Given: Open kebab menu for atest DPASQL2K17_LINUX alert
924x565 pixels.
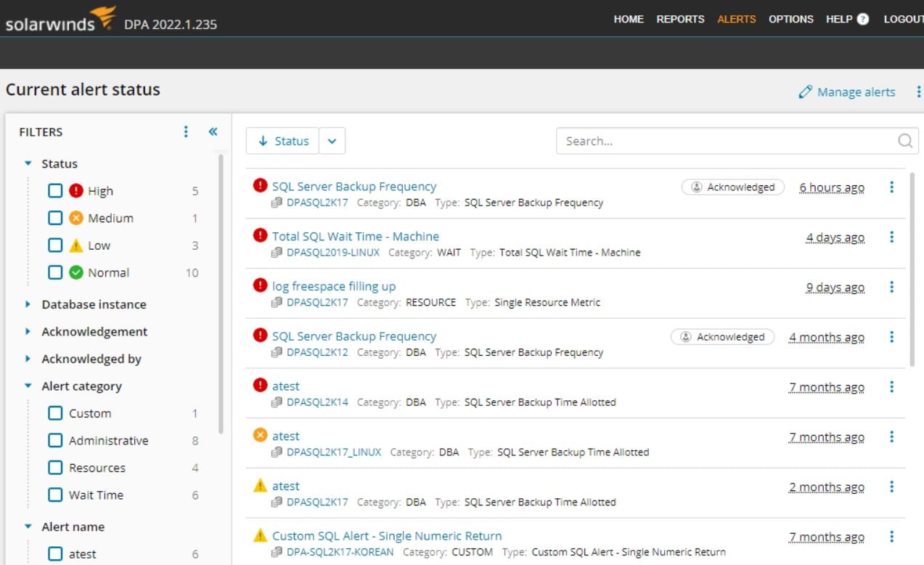Looking at the screenshot, I should tap(891, 437).
